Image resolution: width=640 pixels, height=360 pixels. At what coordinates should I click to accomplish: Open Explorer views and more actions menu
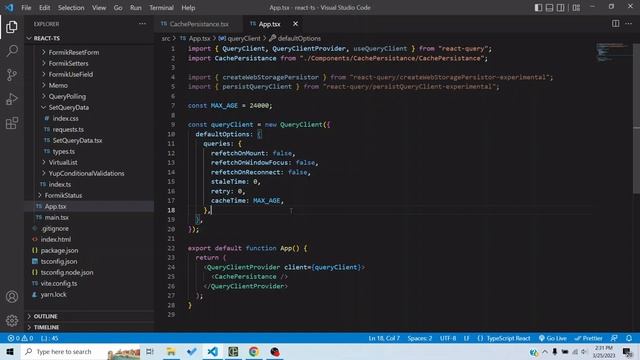142,24
